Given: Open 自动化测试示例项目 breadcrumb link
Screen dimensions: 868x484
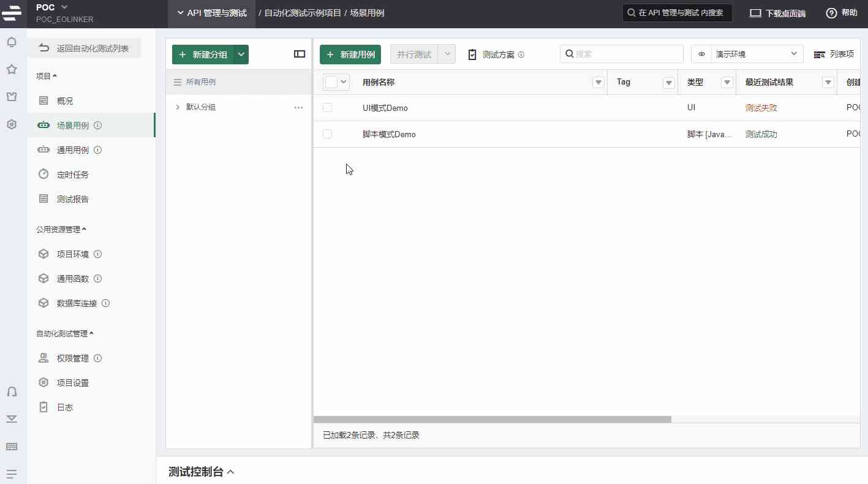Looking at the screenshot, I should click(303, 13).
